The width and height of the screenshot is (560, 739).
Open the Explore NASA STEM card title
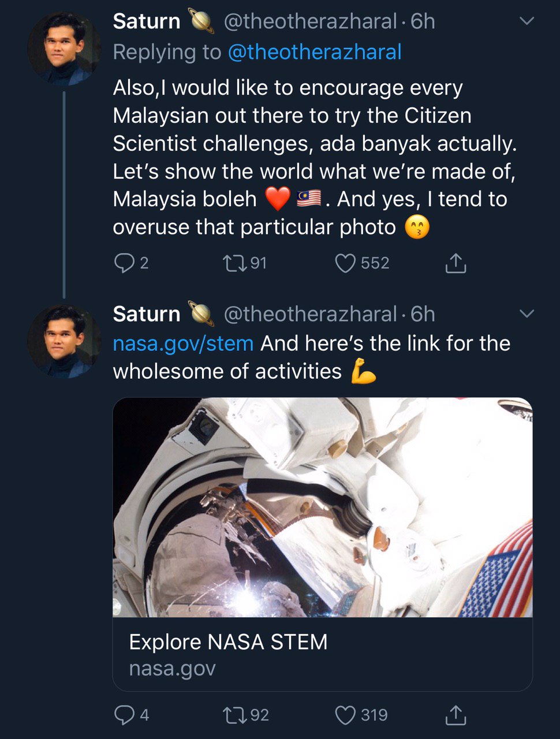(x=228, y=642)
